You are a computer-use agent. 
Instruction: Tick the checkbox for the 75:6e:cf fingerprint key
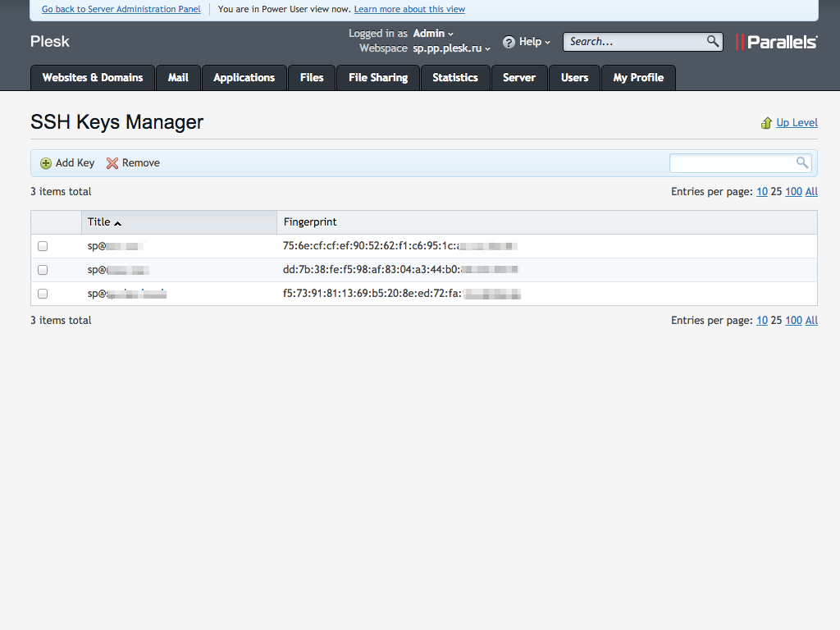point(43,246)
